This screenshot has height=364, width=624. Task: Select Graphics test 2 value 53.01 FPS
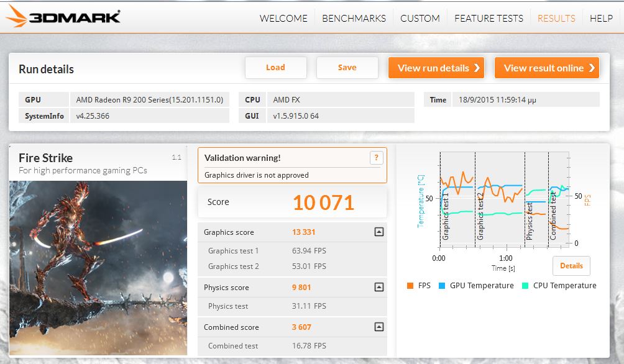309,266
